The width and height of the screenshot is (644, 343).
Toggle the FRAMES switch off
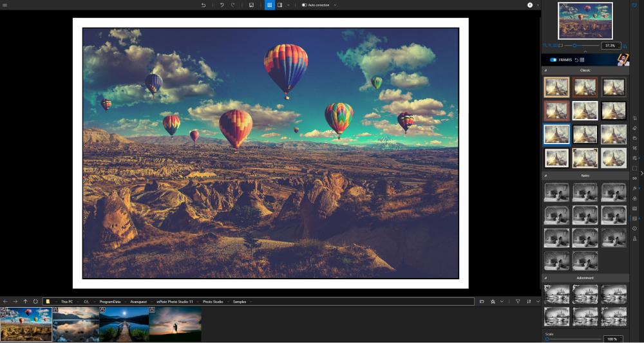(553, 60)
